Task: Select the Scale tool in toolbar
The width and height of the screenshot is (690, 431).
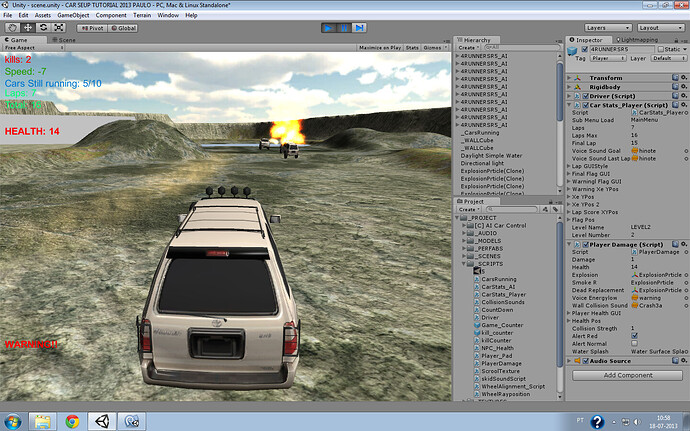Action: point(59,28)
